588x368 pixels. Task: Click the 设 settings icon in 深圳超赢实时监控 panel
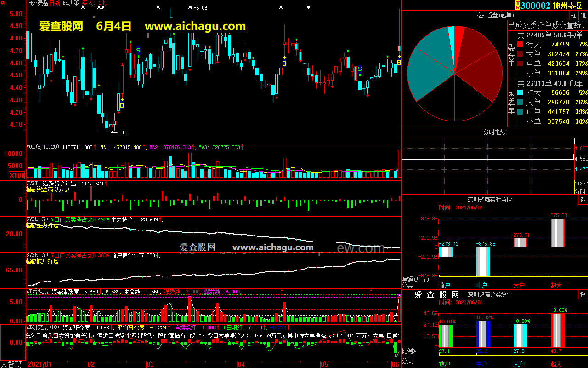pos(582,200)
